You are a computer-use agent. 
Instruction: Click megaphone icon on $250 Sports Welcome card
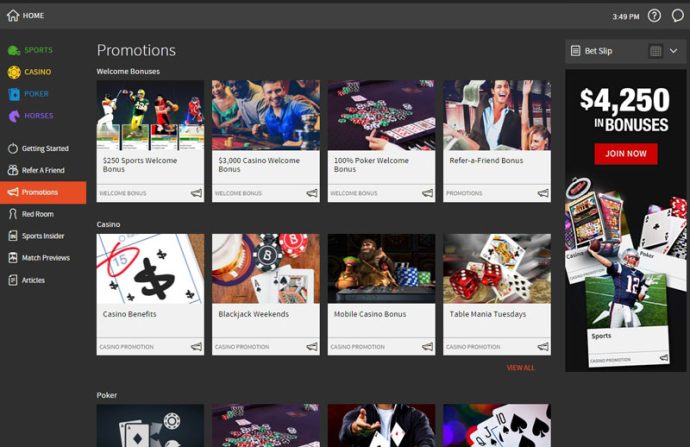(196, 193)
